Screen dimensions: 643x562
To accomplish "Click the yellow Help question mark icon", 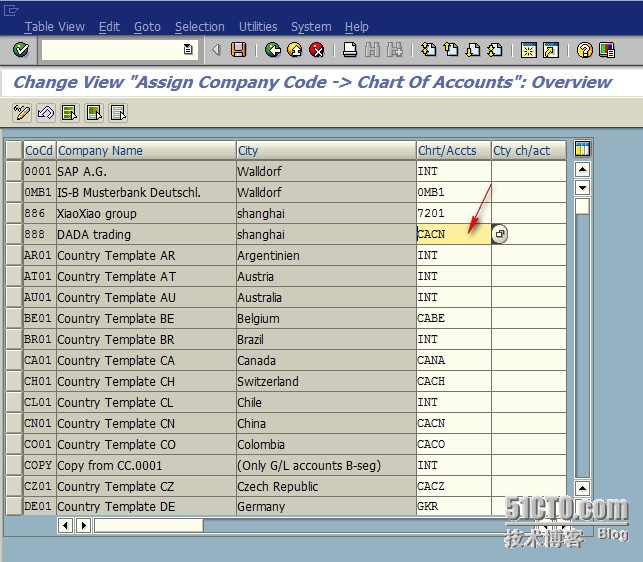I will tap(584, 50).
